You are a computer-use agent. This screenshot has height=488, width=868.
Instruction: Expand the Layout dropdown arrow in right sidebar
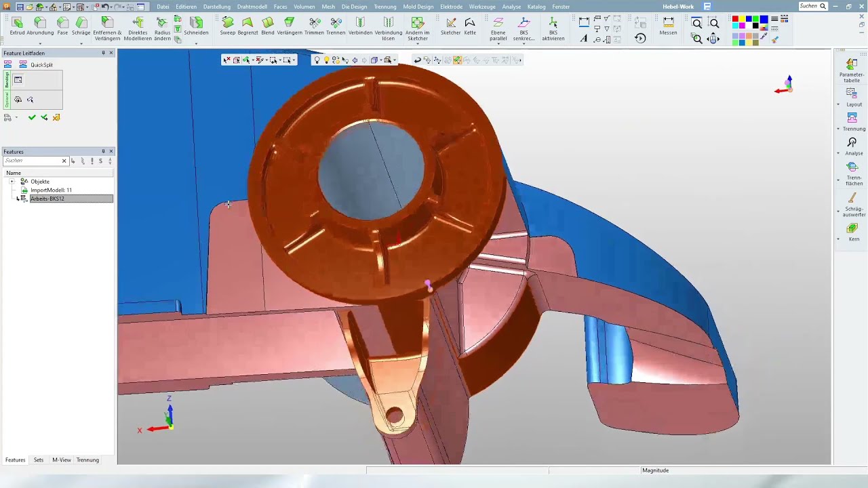tap(838, 104)
